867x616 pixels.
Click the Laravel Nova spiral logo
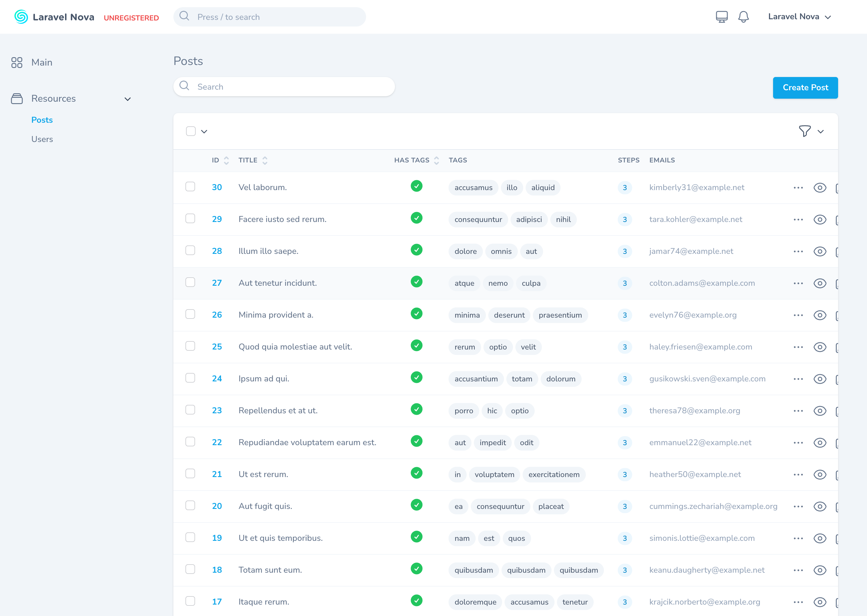click(21, 17)
